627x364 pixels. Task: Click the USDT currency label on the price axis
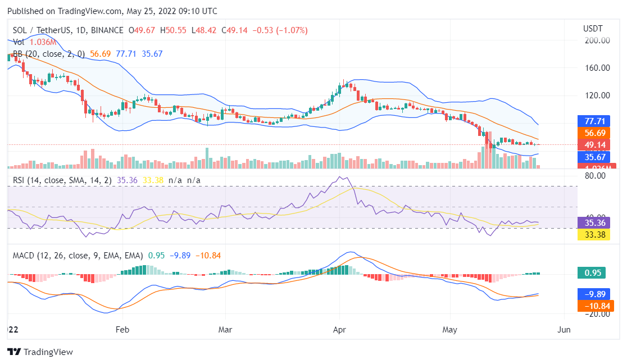[x=592, y=28]
